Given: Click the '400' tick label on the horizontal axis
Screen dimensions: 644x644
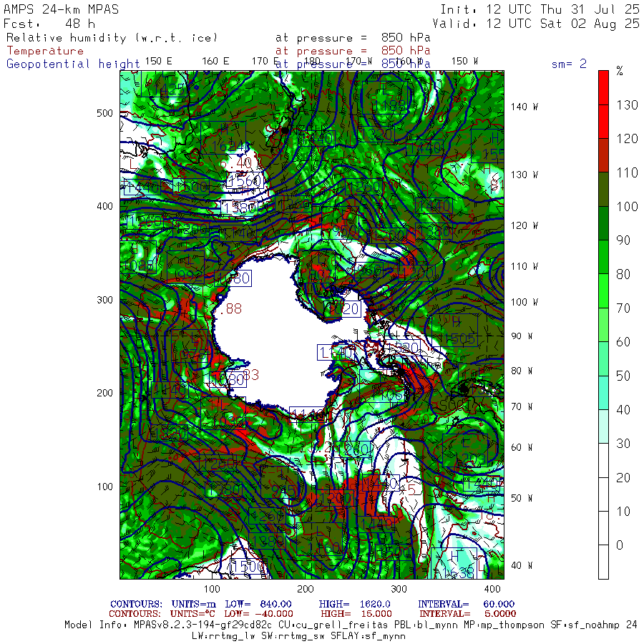Looking at the screenshot, I should click(x=492, y=589).
